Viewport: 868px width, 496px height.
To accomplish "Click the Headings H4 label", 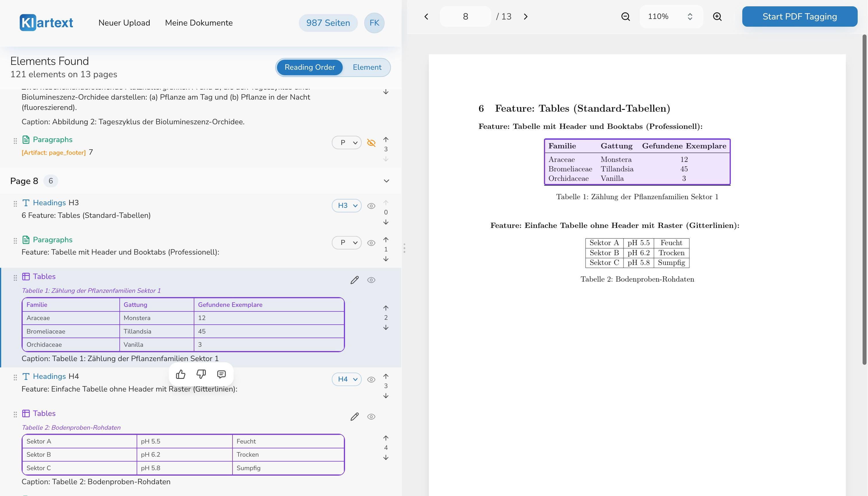I will (56, 376).
